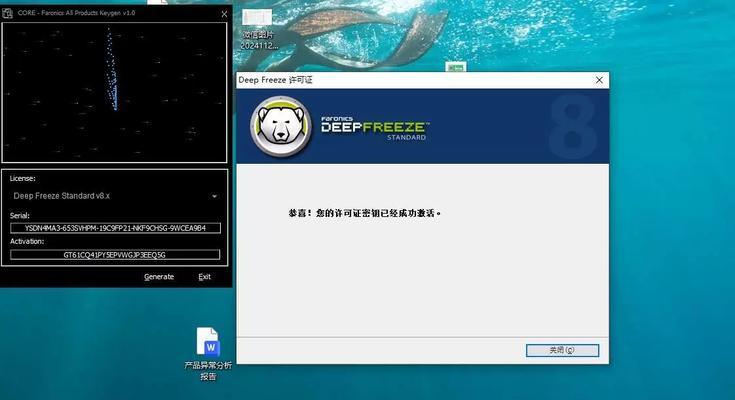Close the Deep Freeze 许可证 dialog window
Screen dimensions: 735x400
[x=599, y=80]
